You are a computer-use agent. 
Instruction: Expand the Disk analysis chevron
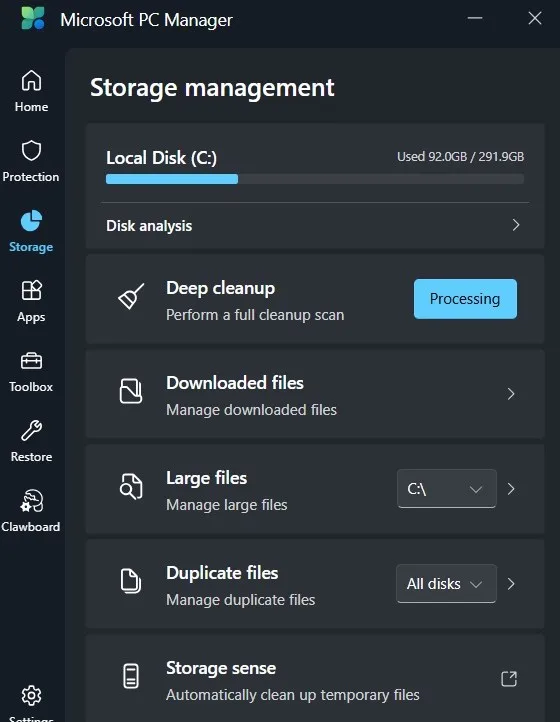tap(516, 225)
